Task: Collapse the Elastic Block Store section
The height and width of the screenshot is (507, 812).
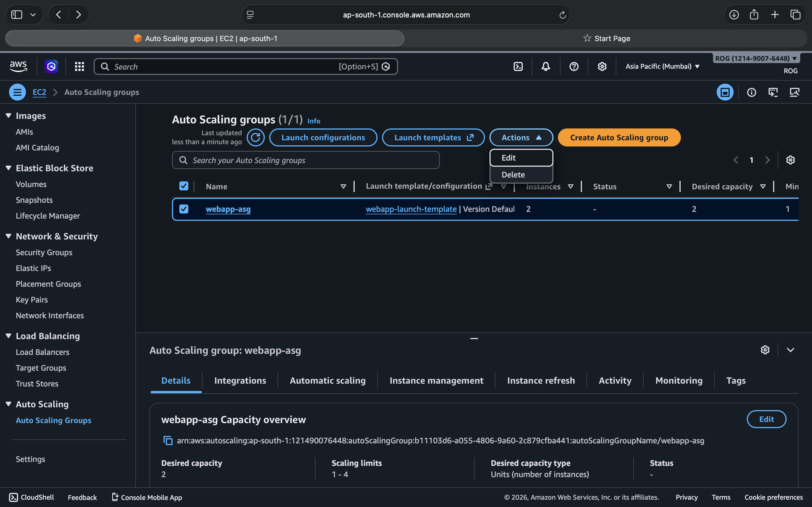Action: pos(8,168)
